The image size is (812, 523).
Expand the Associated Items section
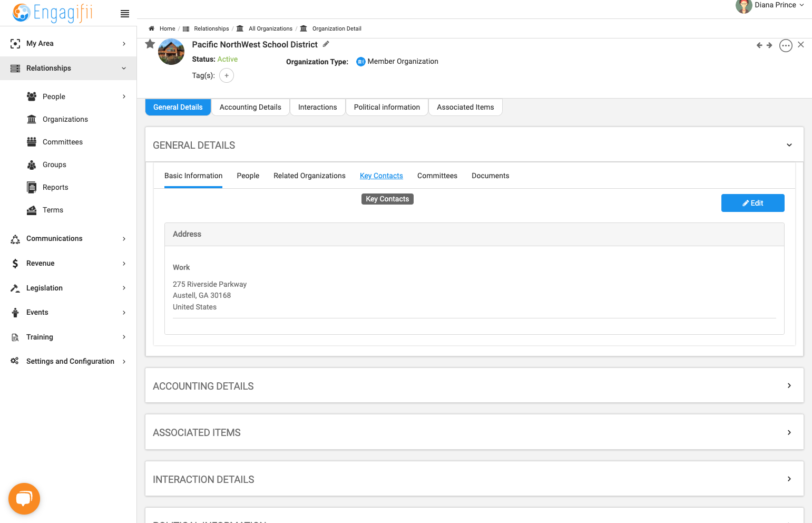[x=789, y=432]
